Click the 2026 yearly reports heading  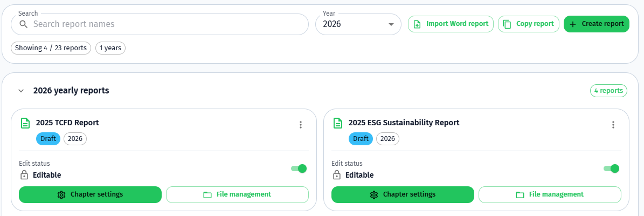71,91
